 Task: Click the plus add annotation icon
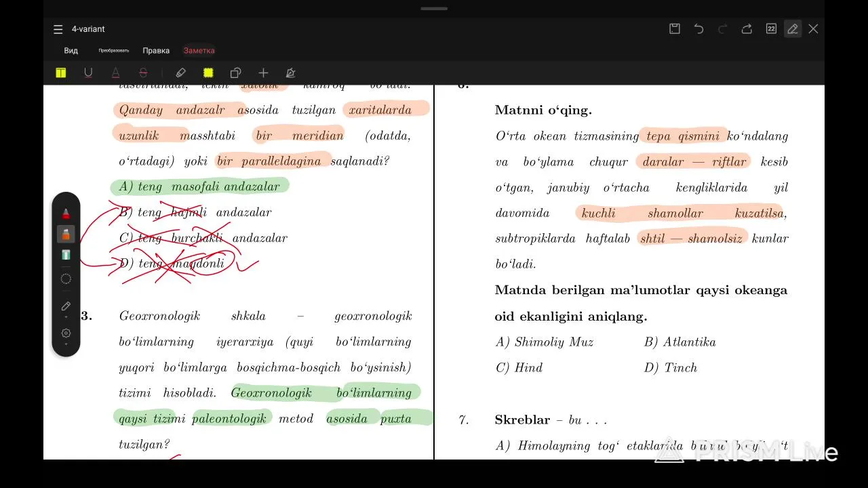263,73
